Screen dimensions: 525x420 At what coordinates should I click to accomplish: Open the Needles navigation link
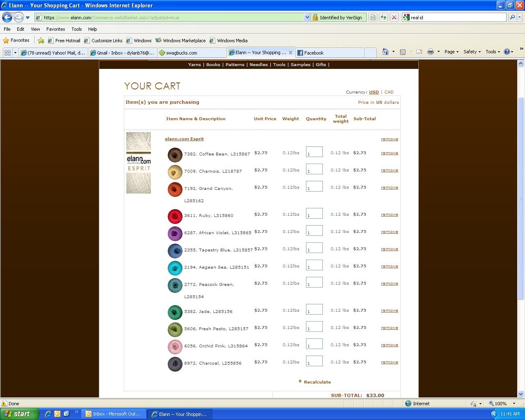(x=258, y=65)
